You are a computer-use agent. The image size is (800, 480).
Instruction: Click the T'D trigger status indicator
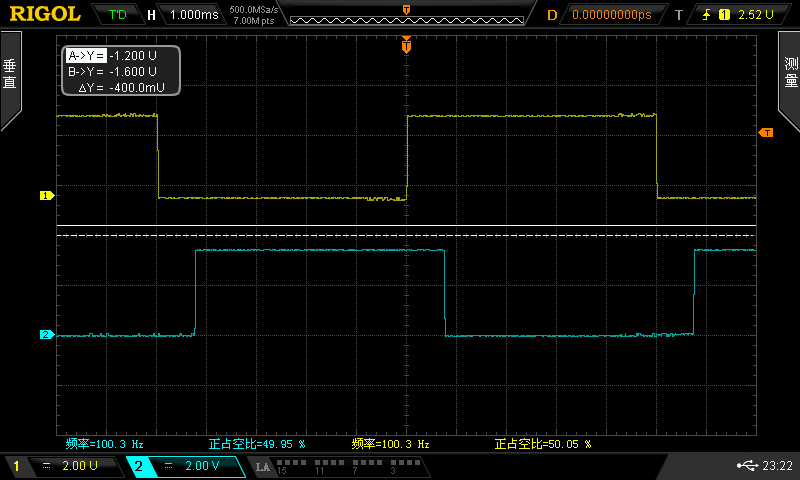pyautogui.click(x=118, y=15)
